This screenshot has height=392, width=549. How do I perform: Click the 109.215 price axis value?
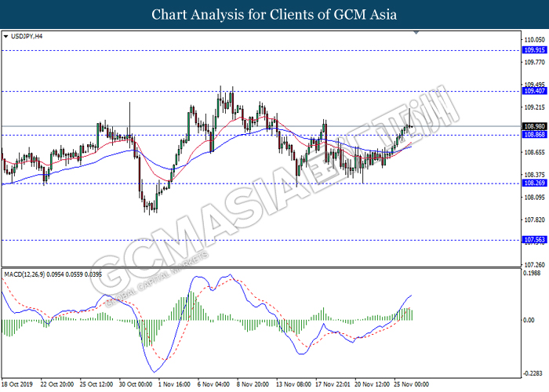click(x=534, y=107)
